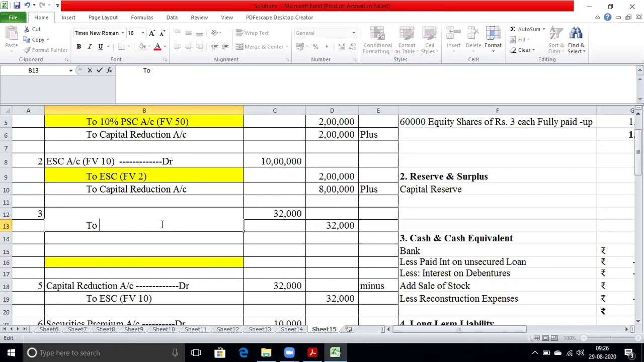Click the Decrease Indent icon
Viewport: 644px width, 362px height.
[214, 47]
